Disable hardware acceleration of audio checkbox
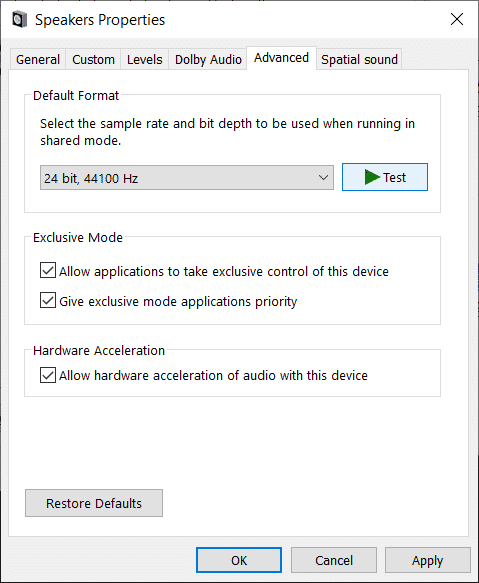 tap(48, 375)
